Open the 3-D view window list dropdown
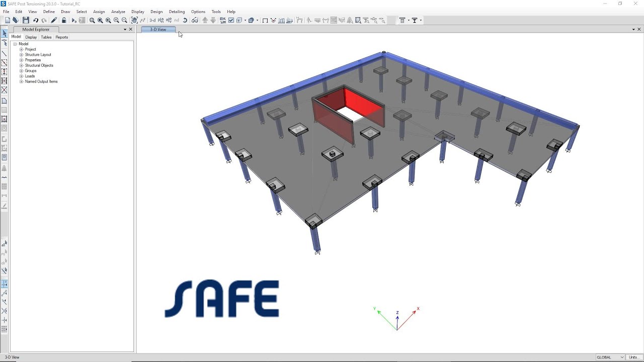Screen dimensions: 644x362 point(633,29)
